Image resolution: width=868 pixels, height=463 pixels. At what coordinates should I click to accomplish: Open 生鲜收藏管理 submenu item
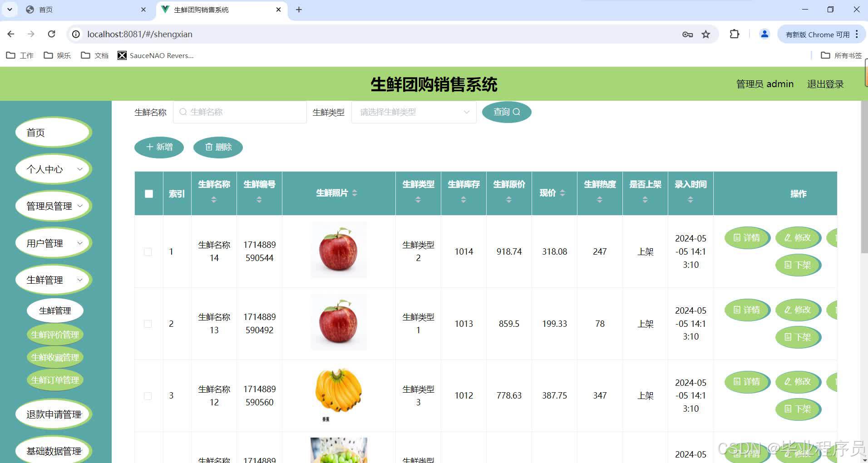click(55, 357)
